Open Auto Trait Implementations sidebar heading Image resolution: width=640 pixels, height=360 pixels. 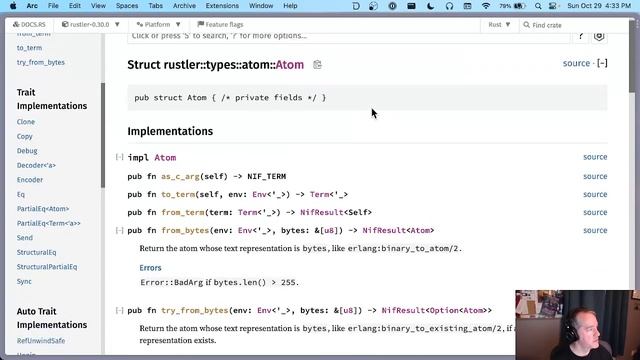(52, 318)
